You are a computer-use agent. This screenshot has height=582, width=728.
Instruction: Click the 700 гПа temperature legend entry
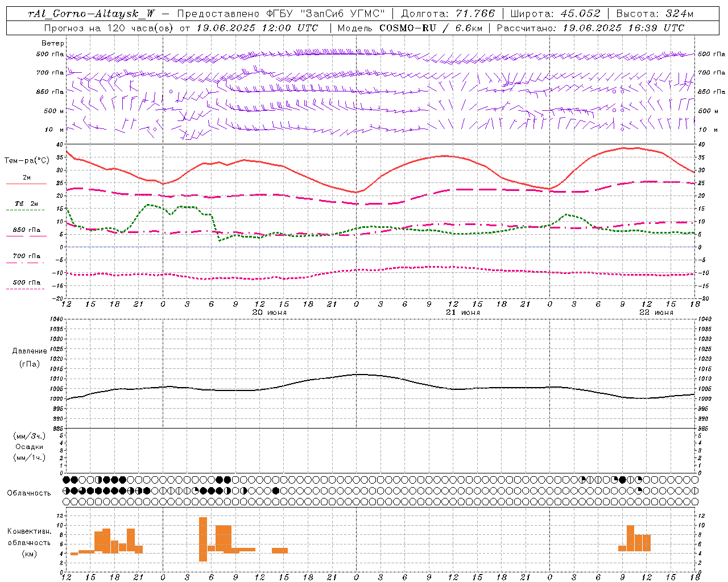(x=26, y=256)
